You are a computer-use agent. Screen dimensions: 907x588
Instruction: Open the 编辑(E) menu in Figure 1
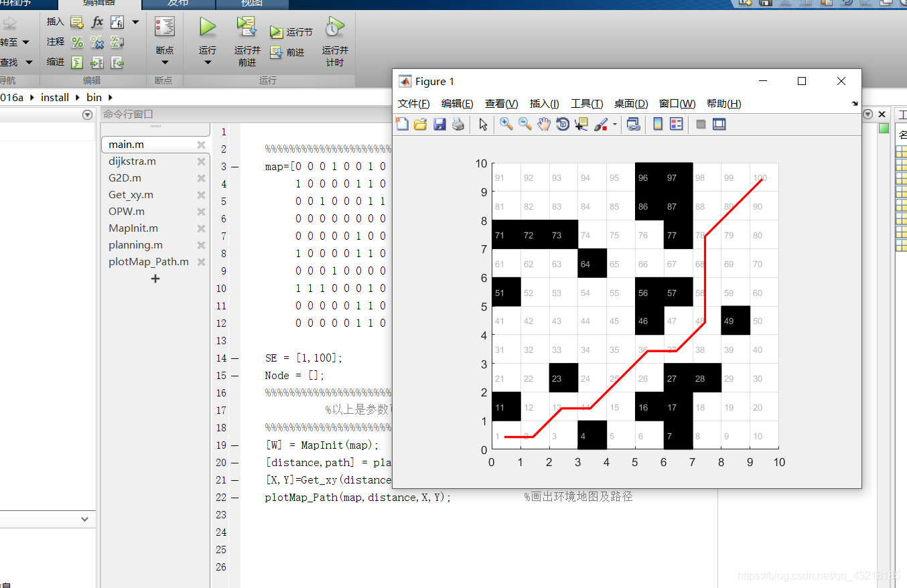coord(457,104)
